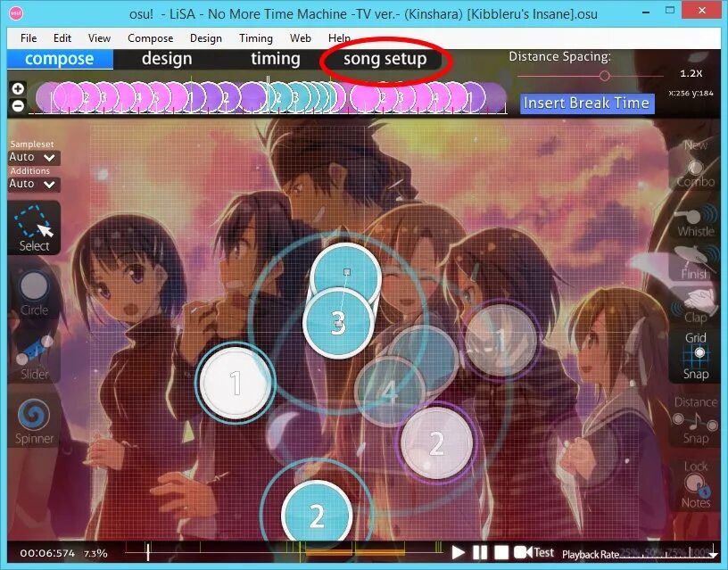
Task: Zoom in the timeline with plus icon
Action: tap(18, 88)
